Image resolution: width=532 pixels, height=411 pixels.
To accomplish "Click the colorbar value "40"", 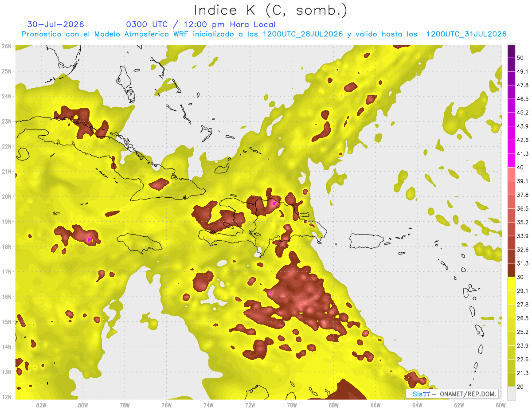I will (x=520, y=167).
